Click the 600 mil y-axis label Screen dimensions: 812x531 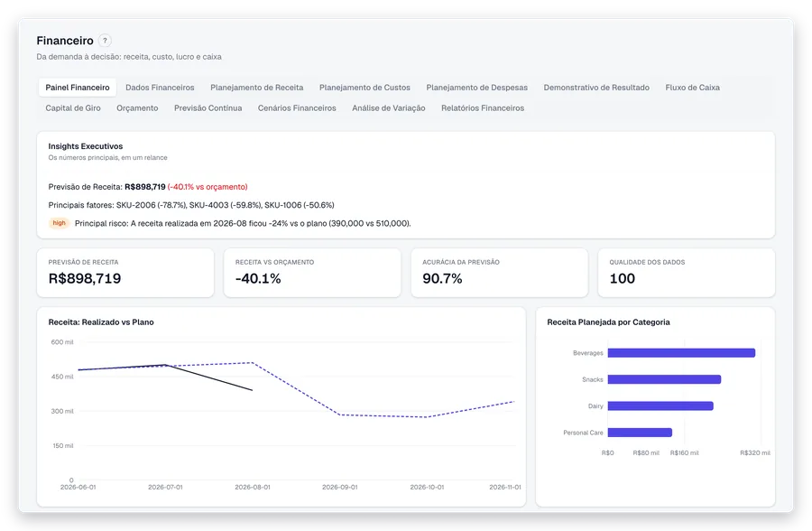tap(62, 342)
